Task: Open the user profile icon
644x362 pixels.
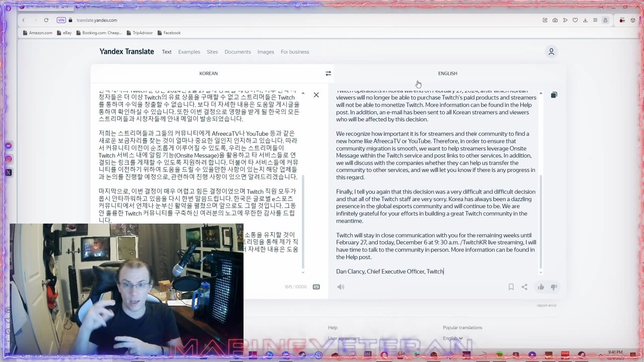Action: coord(551,52)
